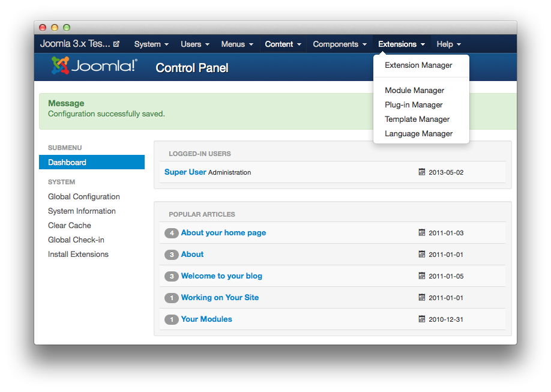Open the Components dropdown menu
The image size is (551, 392).
(x=339, y=44)
